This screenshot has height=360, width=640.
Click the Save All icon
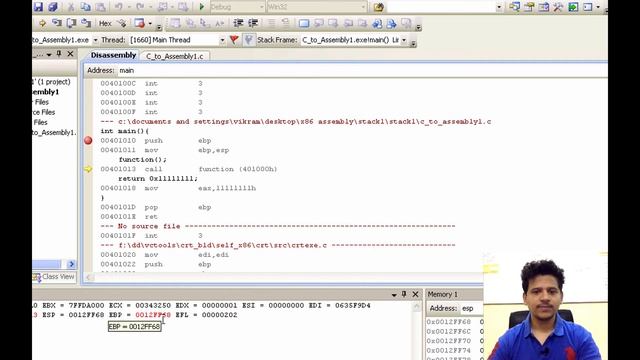[53, 7]
